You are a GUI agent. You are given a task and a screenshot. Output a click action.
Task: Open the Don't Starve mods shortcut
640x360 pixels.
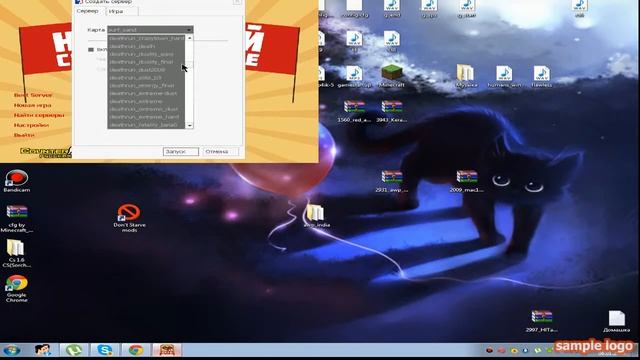point(129,218)
